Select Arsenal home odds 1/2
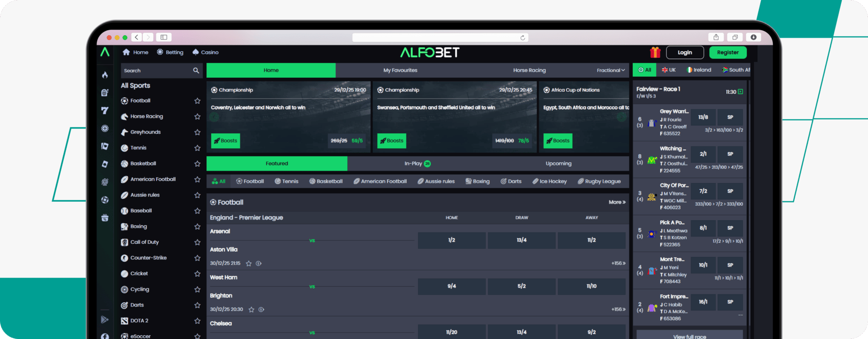Image resolution: width=868 pixels, height=339 pixels. [x=451, y=240]
